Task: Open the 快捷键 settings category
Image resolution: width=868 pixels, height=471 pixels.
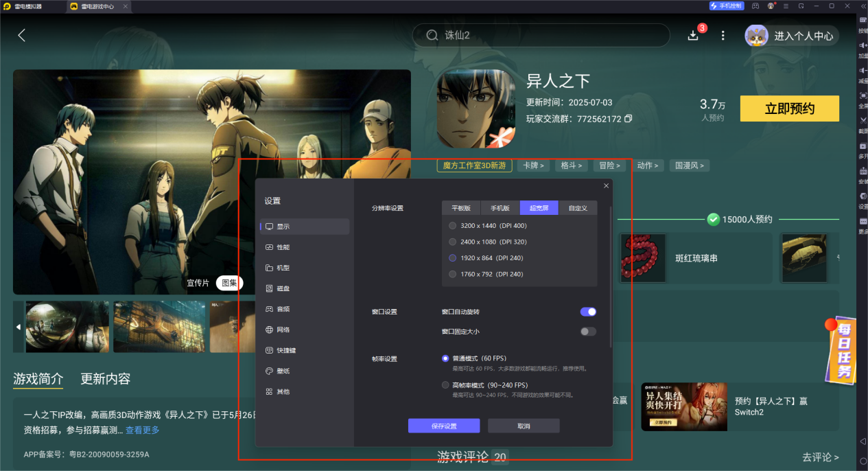Action: pos(305,350)
